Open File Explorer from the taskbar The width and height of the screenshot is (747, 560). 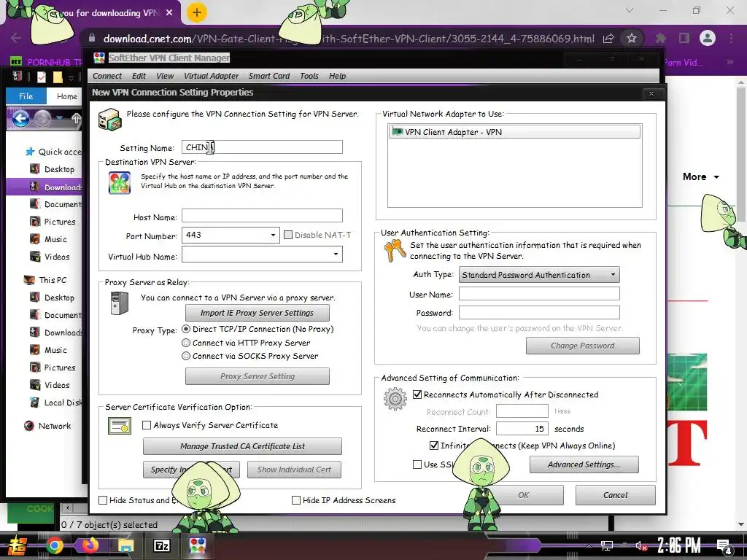point(125,545)
